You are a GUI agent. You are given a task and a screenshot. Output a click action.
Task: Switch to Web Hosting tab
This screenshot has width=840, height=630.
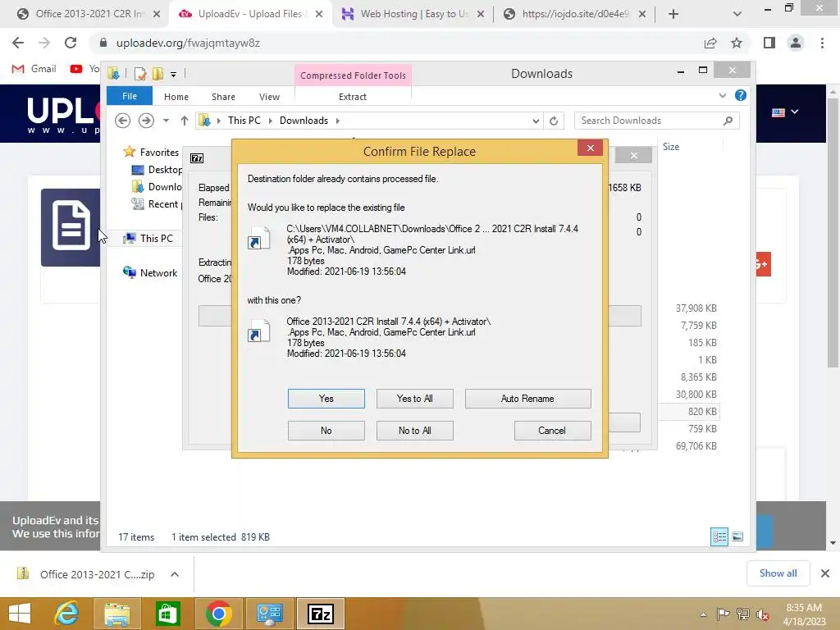[x=413, y=14]
